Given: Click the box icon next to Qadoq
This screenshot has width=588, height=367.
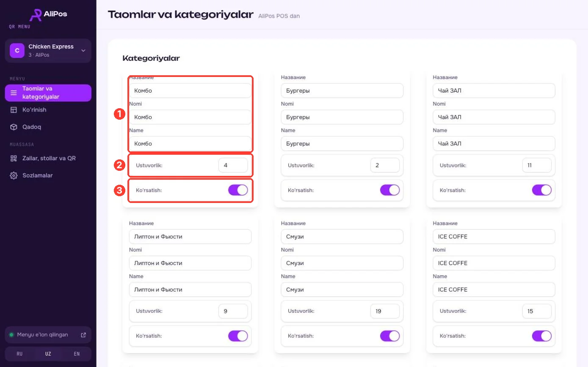Looking at the screenshot, I should 14,127.
